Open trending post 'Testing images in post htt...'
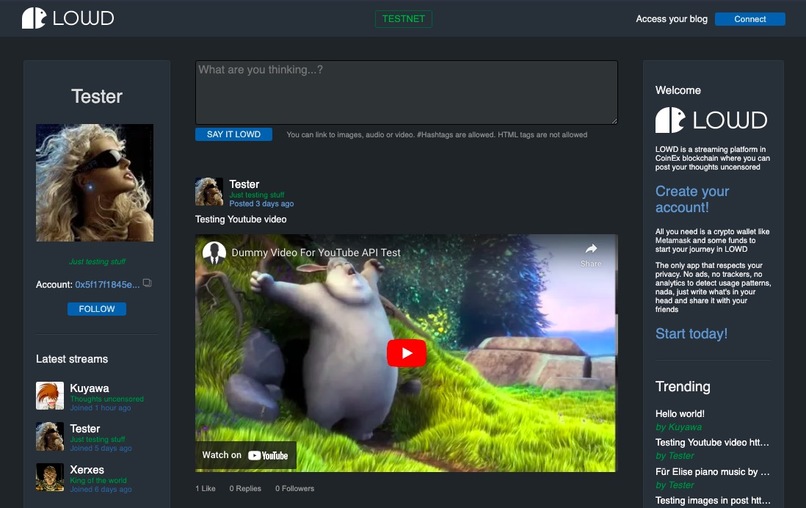This screenshot has width=806, height=508. pos(712,500)
